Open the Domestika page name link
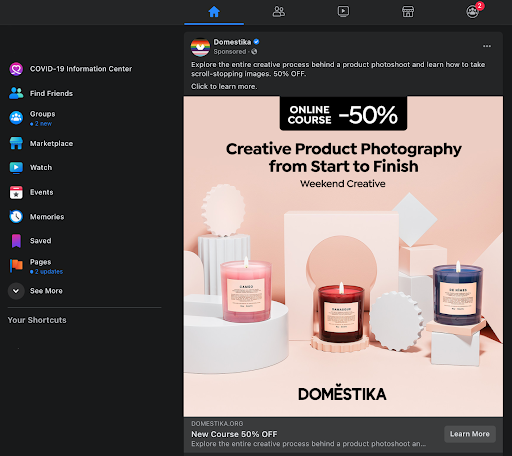Viewport: 512px width, 456px height. point(232,42)
